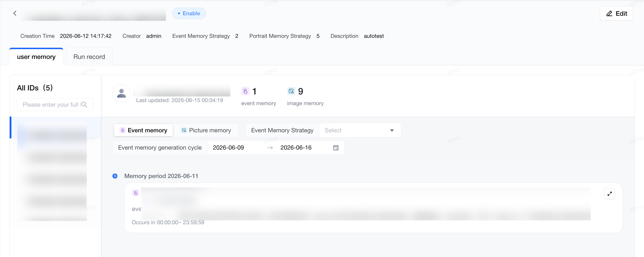Go back using the left chevron arrow
644x257 pixels.
pyautogui.click(x=15, y=13)
